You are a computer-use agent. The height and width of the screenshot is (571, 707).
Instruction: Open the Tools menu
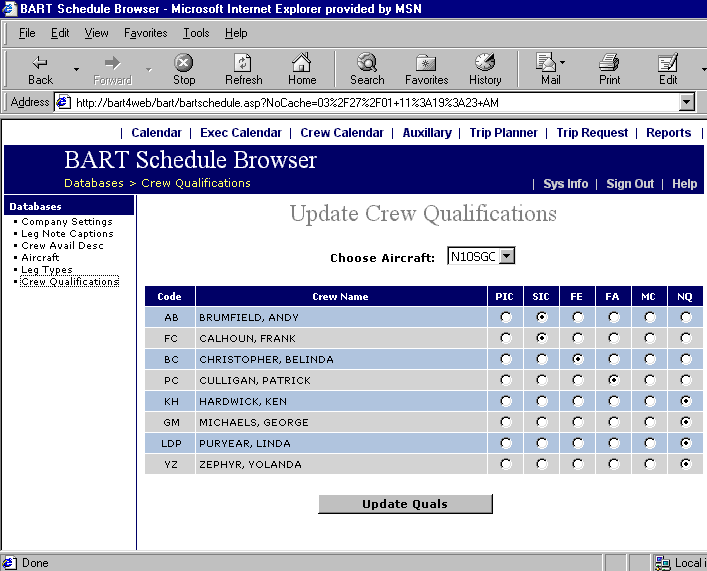[x=196, y=33]
